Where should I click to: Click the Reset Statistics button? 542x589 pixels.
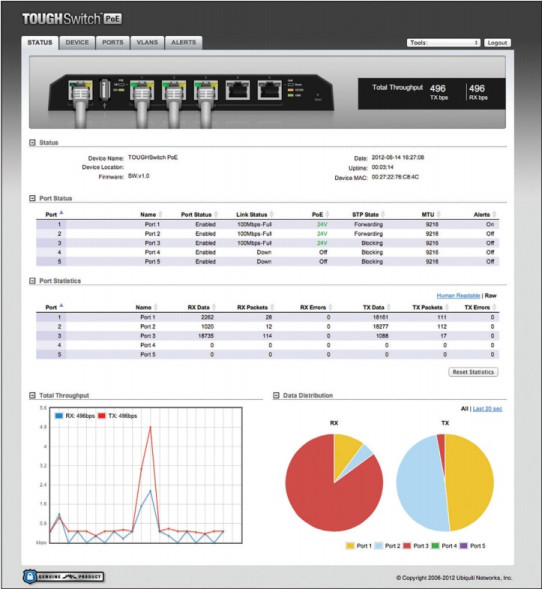[473, 372]
